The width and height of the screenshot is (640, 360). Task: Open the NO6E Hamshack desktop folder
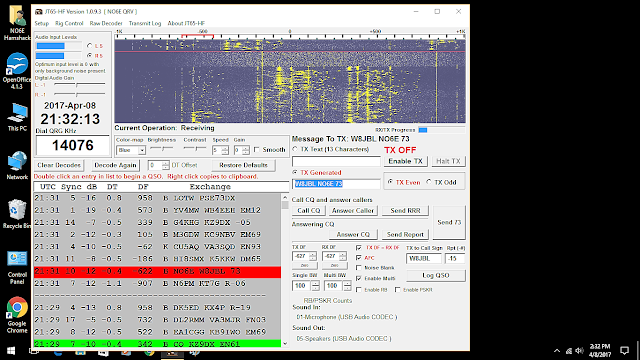[x=17, y=23]
